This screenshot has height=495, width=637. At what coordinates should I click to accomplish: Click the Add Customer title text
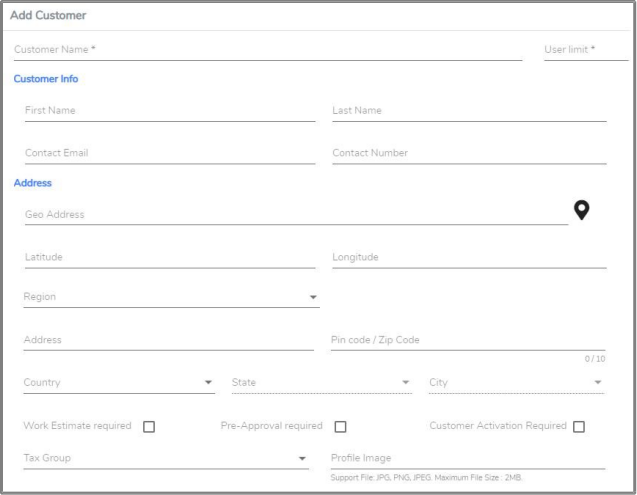coord(48,15)
